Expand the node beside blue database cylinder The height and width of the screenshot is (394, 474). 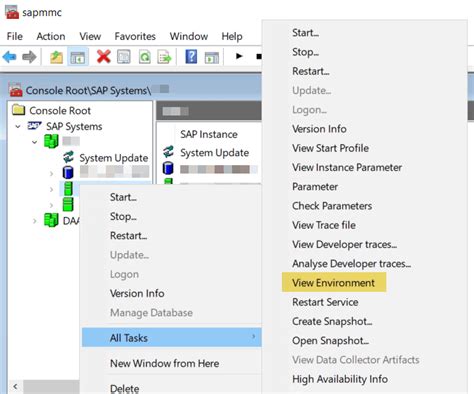51,173
